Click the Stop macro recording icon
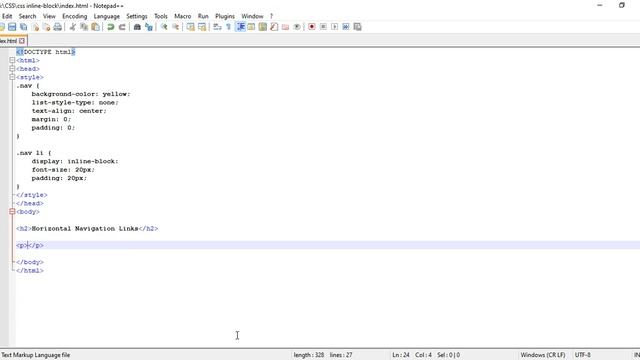Screen dimensions: 640x360 click(x=323, y=27)
